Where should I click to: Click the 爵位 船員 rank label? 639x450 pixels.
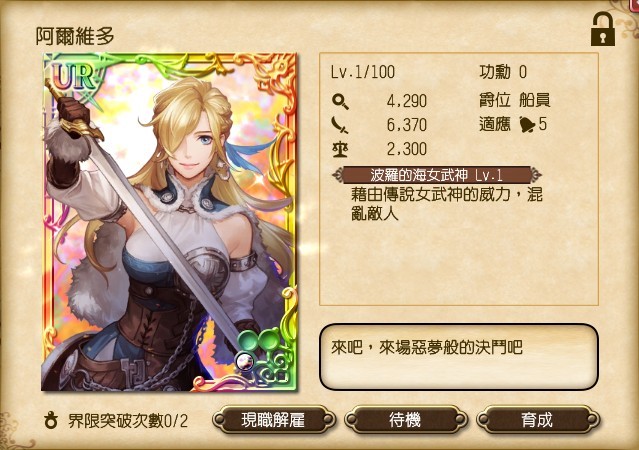[515, 99]
